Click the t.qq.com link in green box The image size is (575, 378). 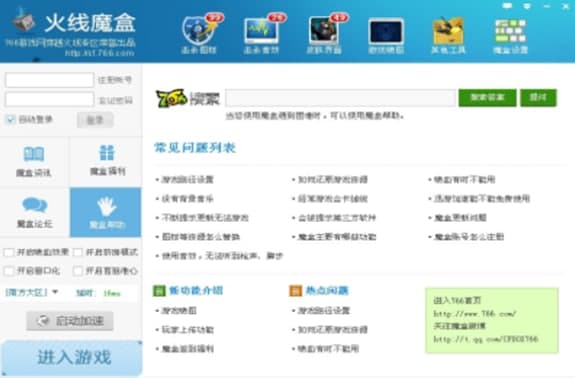click(x=486, y=339)
